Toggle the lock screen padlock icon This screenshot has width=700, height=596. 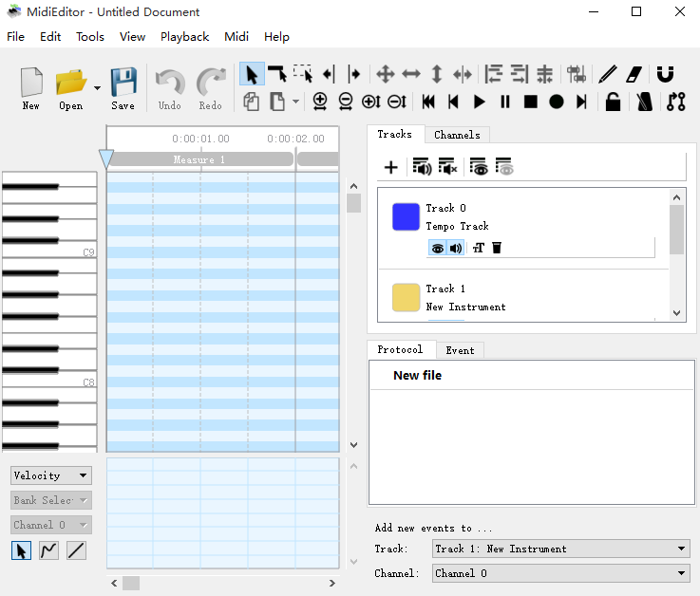pyautogui.click(x=614, y=102)
